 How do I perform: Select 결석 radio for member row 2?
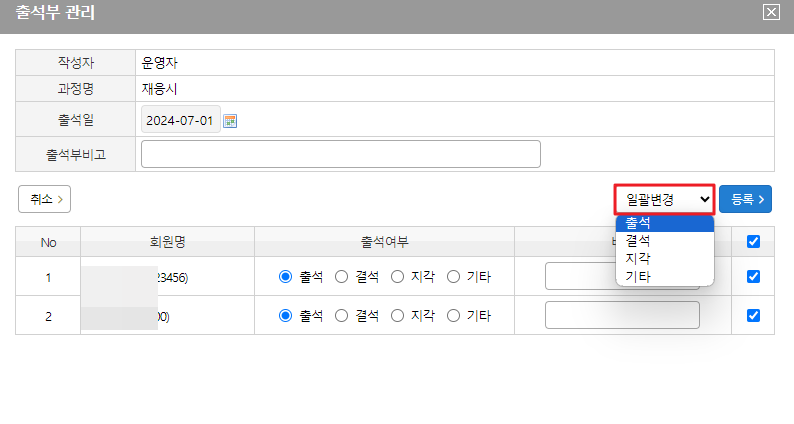(x=341, y=316)
